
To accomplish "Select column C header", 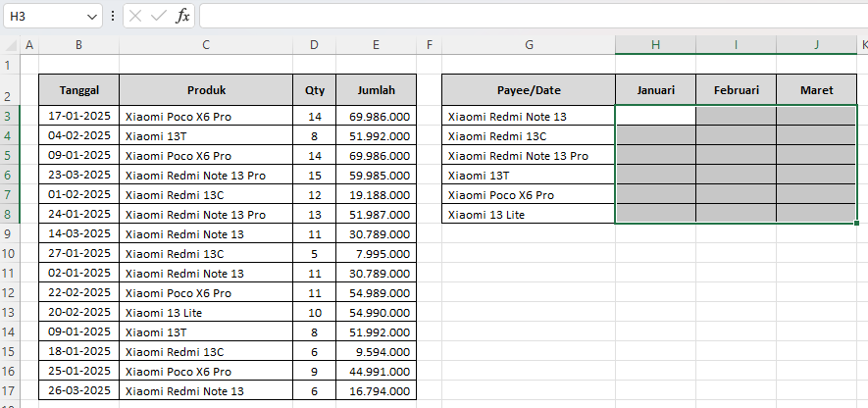I will [x=206, y=45].
